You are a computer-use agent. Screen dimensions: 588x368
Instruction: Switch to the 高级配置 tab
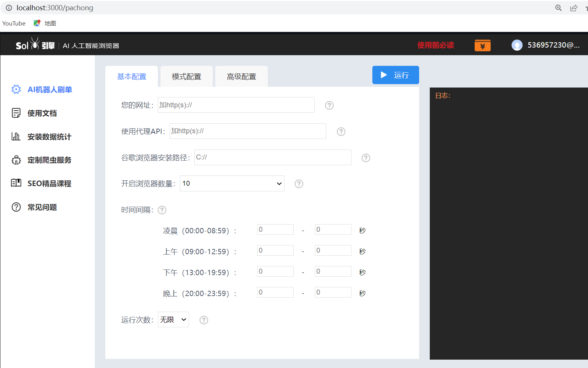[242, 76]
